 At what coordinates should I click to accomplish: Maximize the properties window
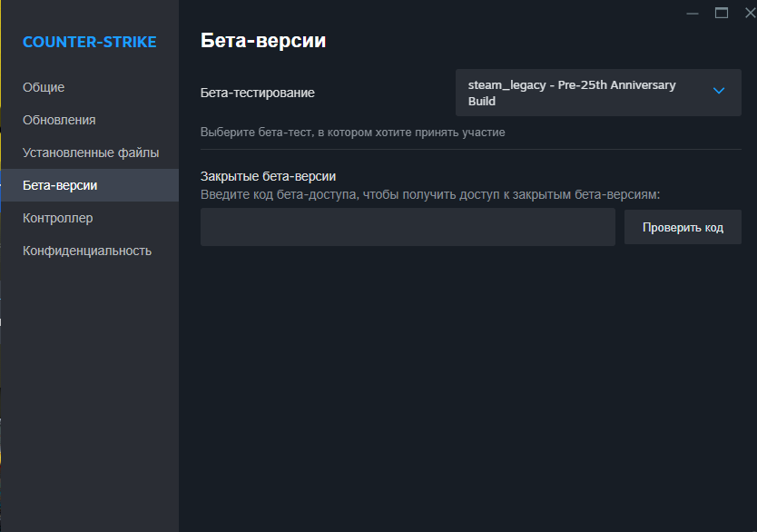pos(722,13)
